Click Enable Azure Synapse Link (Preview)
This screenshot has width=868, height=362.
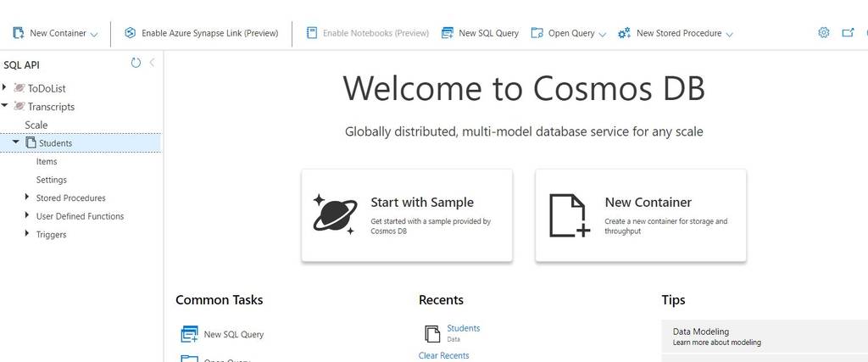click(x=210, y=33)
